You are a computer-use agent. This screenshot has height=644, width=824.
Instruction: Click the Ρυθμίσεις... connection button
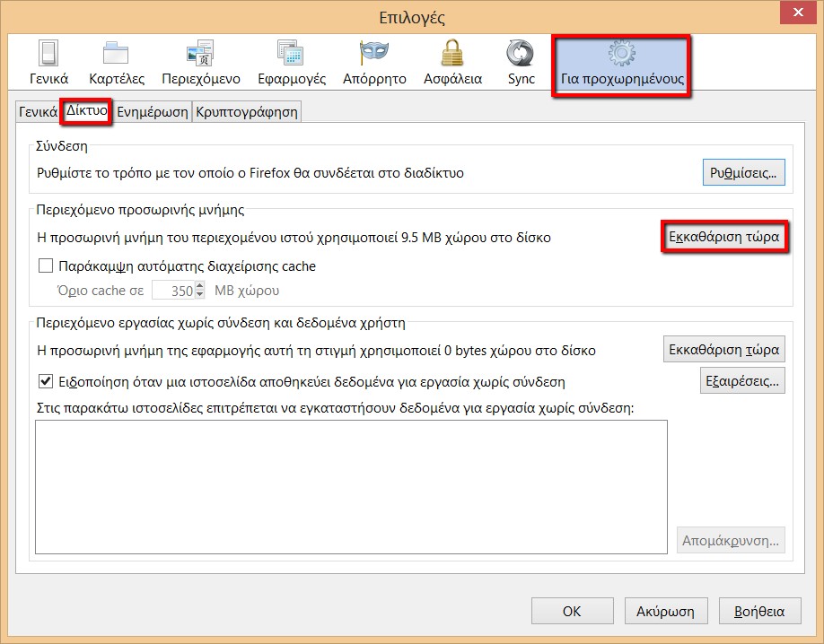(x=743, y=173)
